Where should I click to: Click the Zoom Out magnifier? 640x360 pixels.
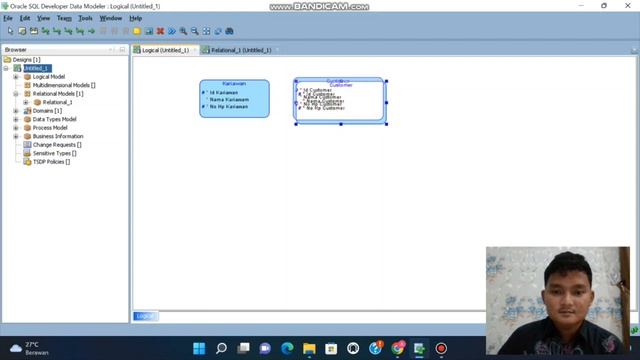tap(195, 31)
